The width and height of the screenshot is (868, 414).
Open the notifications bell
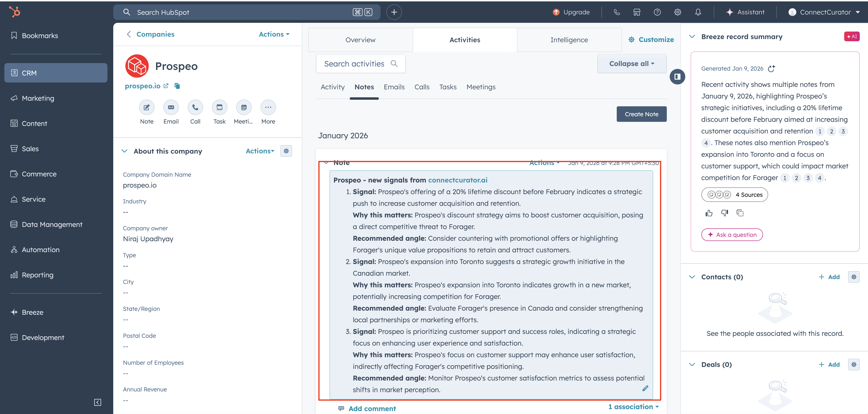coord(697,12)
